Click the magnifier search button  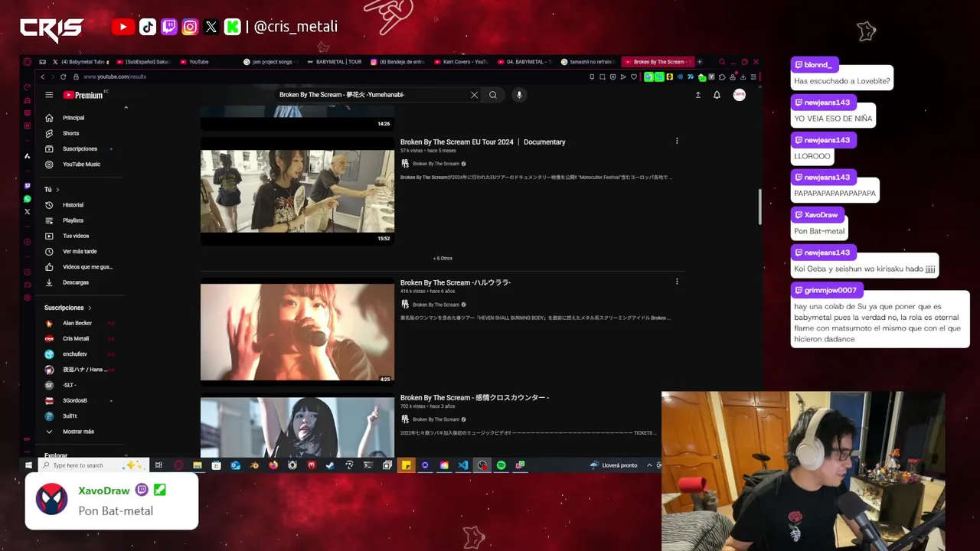pos(493,95)
